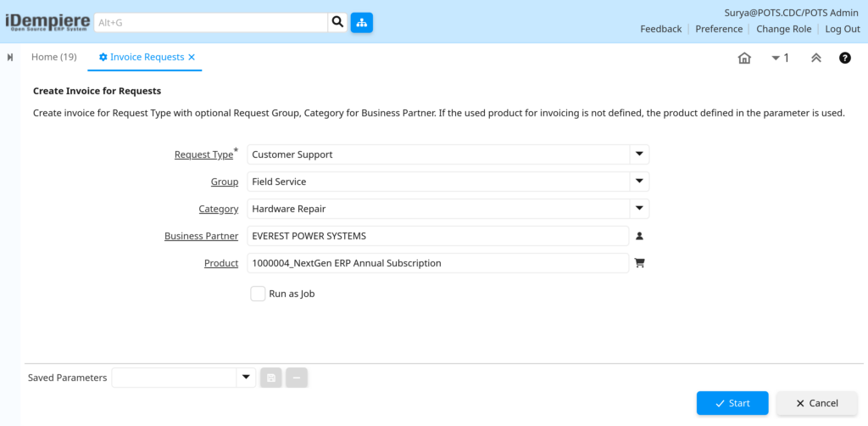Viewport: 868px width, 426px height.
Task: Click the Category Hardware Repair field
Action: (438, 209)
